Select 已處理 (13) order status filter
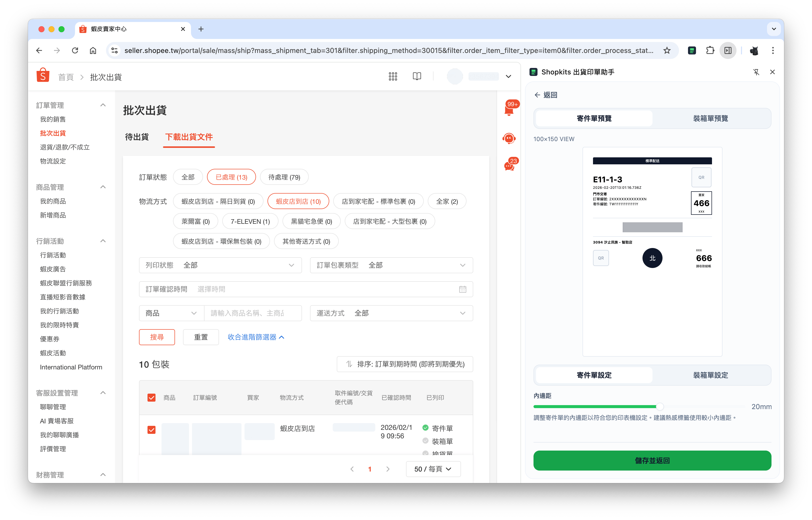Image resolution: width=812 pixels, height=520 pixels. [231, 177]
